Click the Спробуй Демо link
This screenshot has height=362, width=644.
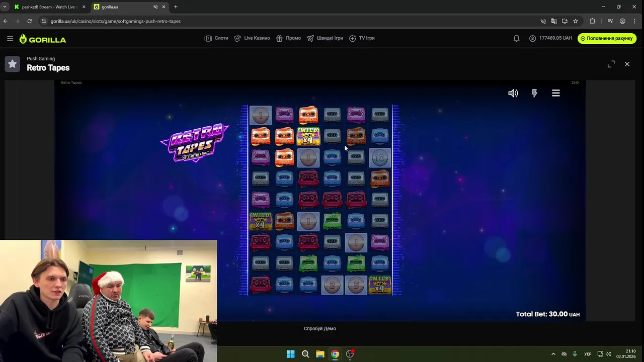tap(320, 328)
